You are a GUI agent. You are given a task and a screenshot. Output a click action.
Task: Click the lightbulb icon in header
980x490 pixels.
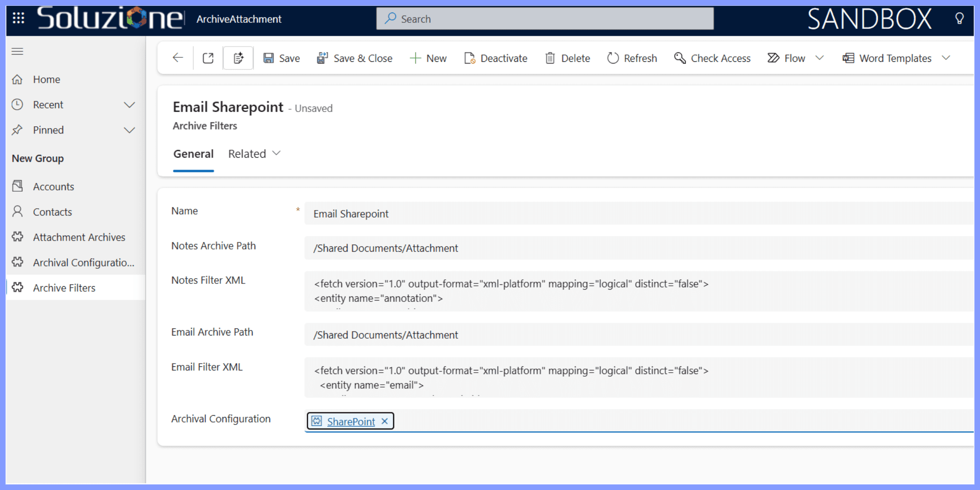(959, 18)
